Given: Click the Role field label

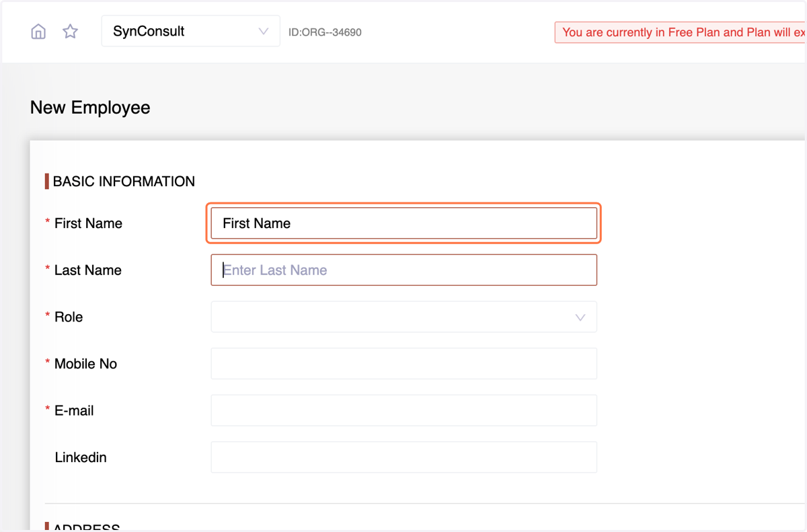Looking at the screenshot, I should click(x=69, y=317).
